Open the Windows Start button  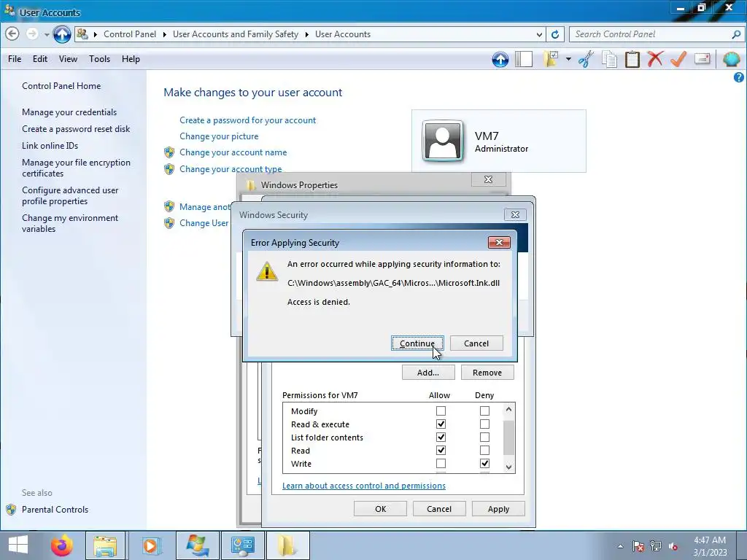[x=18, y=545]
